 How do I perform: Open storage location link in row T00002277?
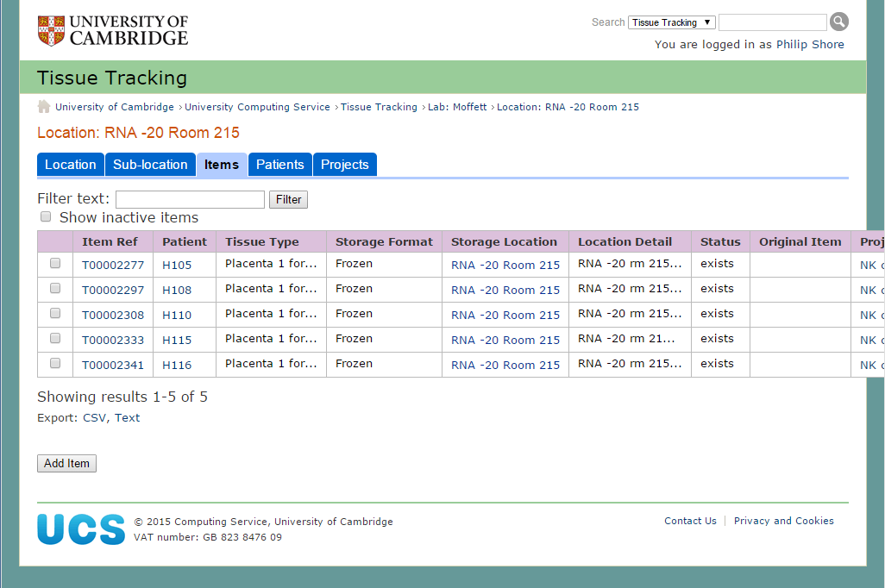point(505,266)
